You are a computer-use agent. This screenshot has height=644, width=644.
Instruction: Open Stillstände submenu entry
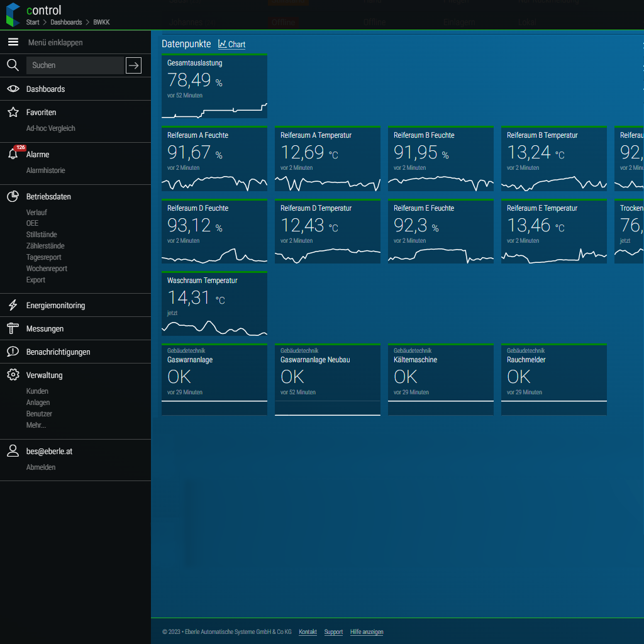42,235
